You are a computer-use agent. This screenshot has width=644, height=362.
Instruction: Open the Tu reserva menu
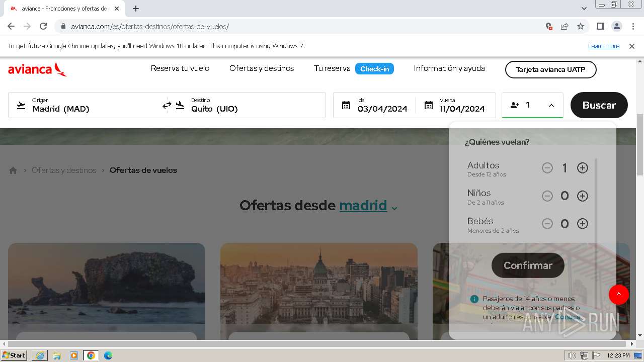(x=332, y=68)
